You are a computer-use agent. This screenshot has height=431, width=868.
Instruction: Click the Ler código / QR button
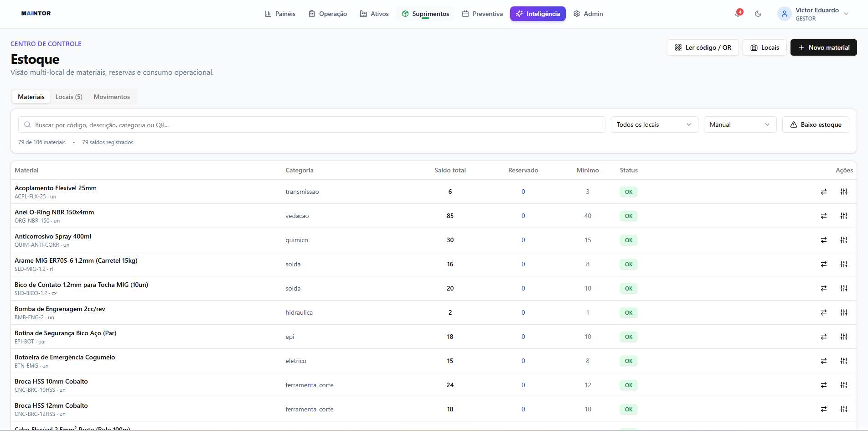coord(703,47)
